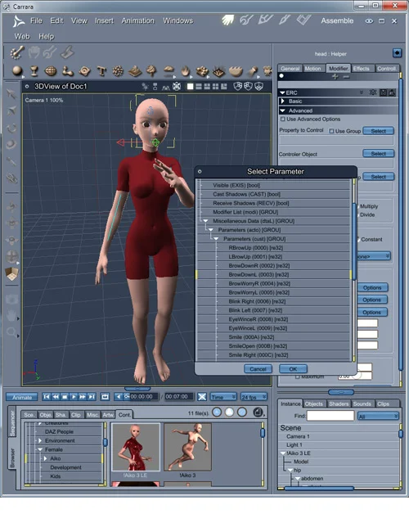Collapse the !Aiko 3 LE scene node

[283, 453]
